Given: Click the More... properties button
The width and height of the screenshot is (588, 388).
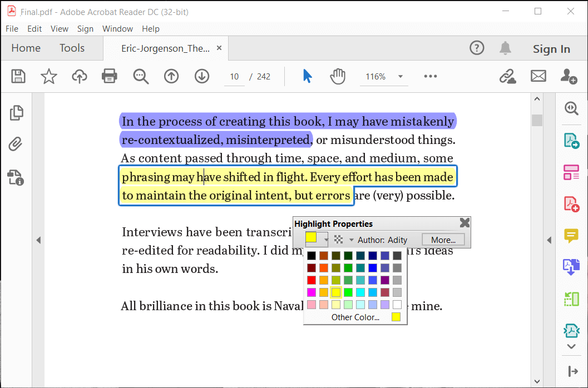Looking at the screenshot, I should coord(443,240).
